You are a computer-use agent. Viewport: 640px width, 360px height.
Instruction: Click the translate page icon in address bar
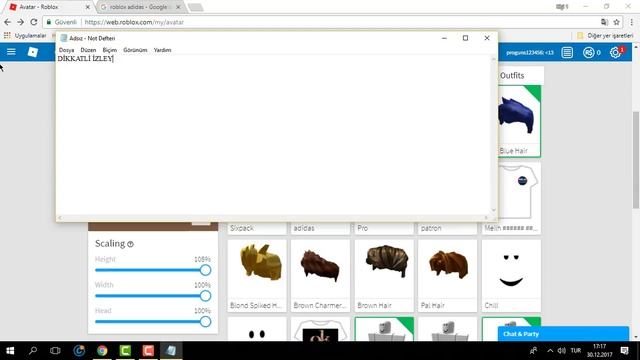604,22
